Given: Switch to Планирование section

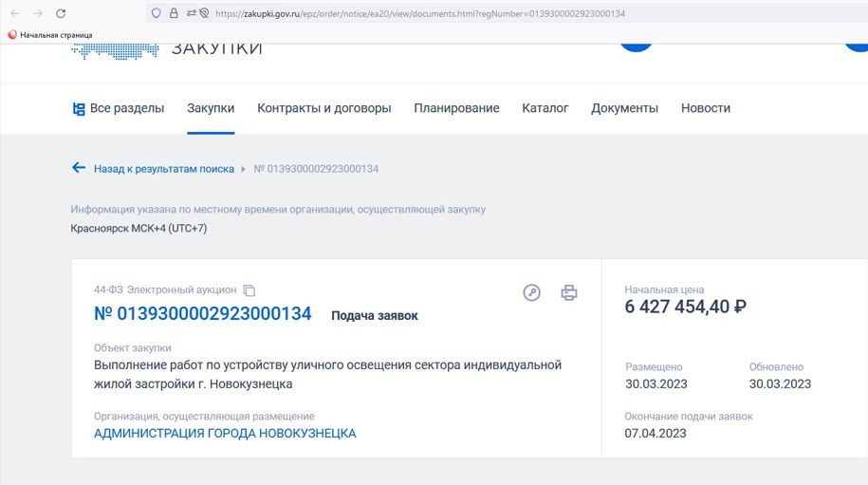Looking at the screenshot, I should pyautogui.click(x=456, y=108).
